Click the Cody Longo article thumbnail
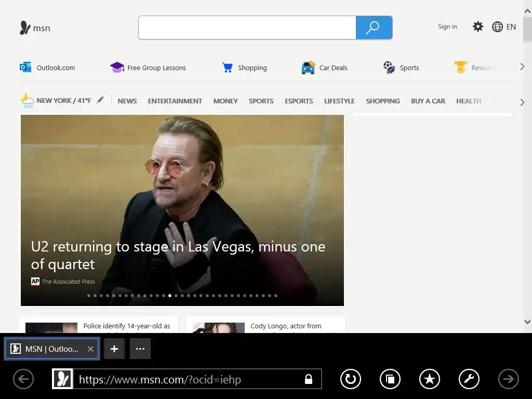 [x=219, y=328]
